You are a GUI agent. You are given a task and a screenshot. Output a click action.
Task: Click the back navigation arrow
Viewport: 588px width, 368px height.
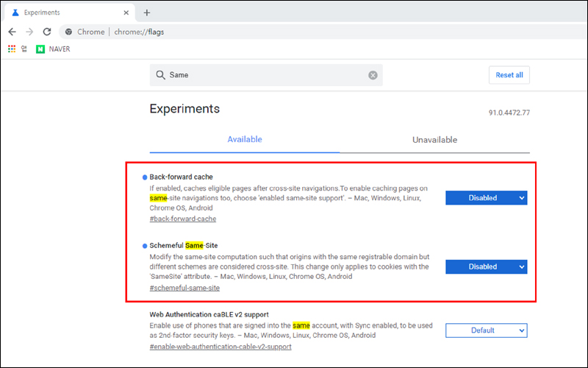[12, 32]
